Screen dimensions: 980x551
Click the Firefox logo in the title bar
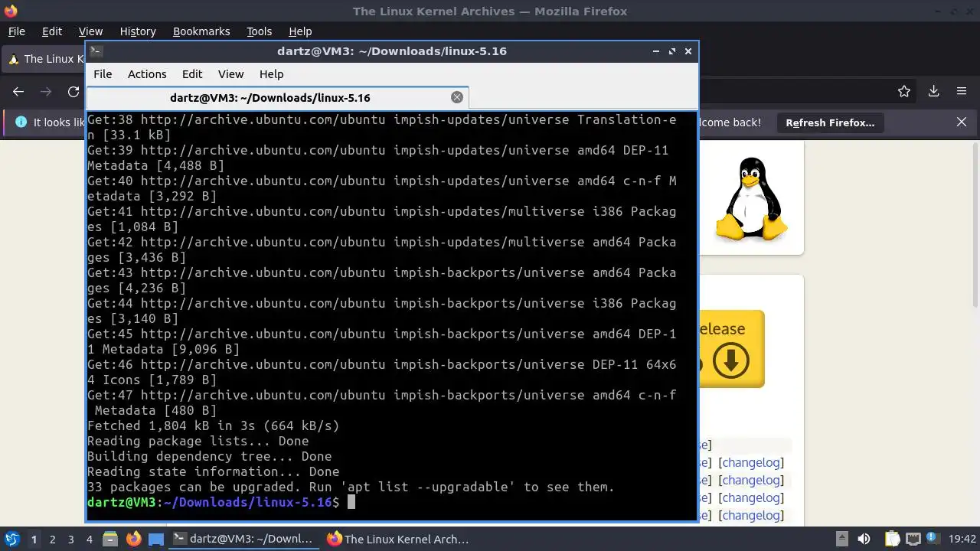click(x=10, y=11)
